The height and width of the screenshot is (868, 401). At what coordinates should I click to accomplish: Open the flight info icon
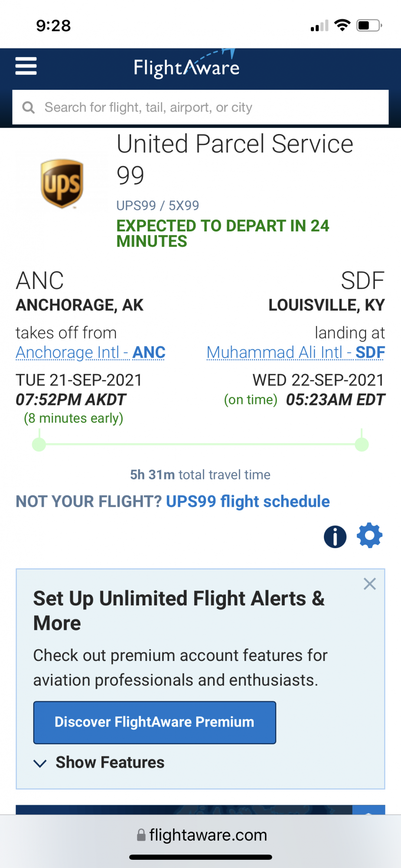coord(335,537)
